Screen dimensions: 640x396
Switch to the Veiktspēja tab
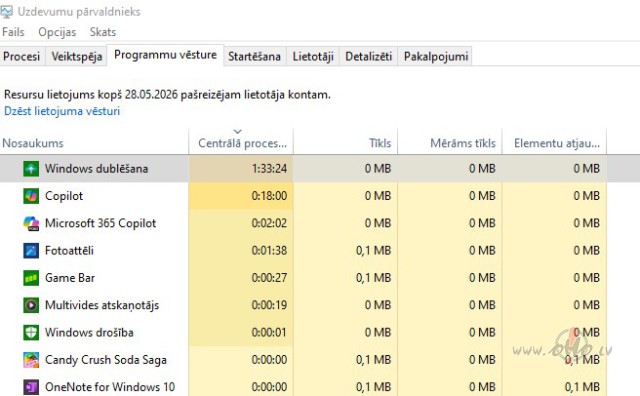click(77, 56)
